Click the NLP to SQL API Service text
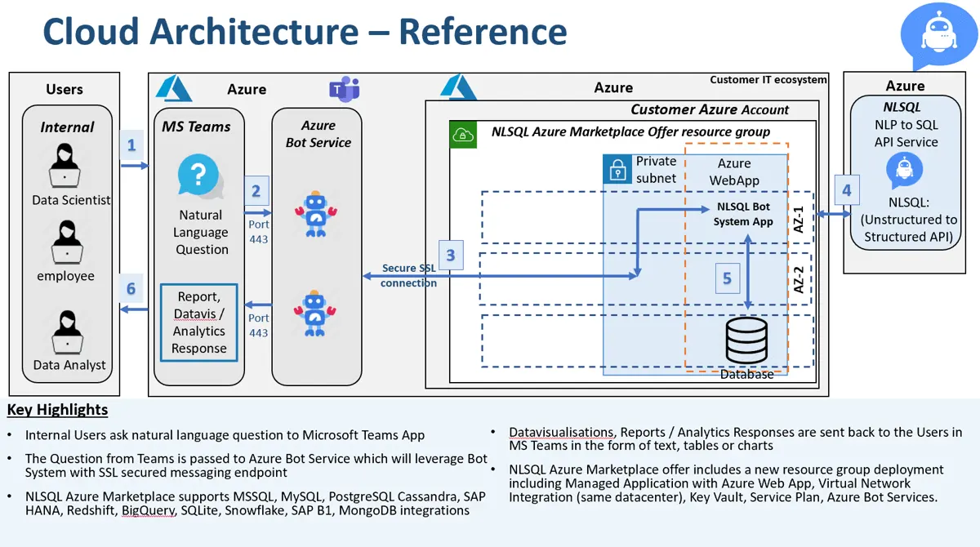Image resolution: width=980 pixels, height=547 pixels. point(905,133)
